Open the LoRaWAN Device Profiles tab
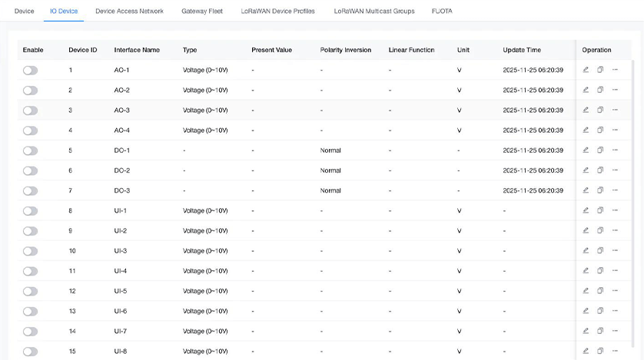 278,12
